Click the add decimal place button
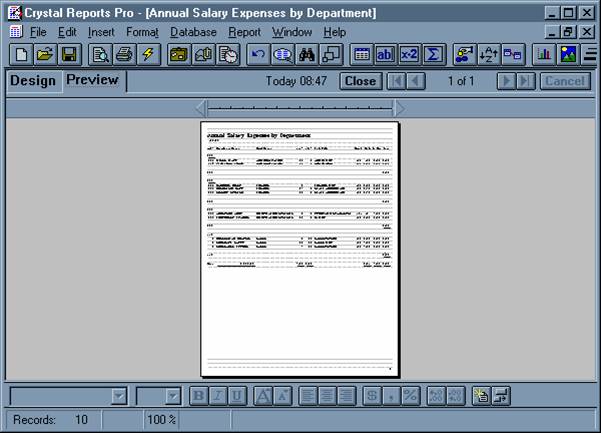Viewport: 601px width, 433px height. coord(436,396)
